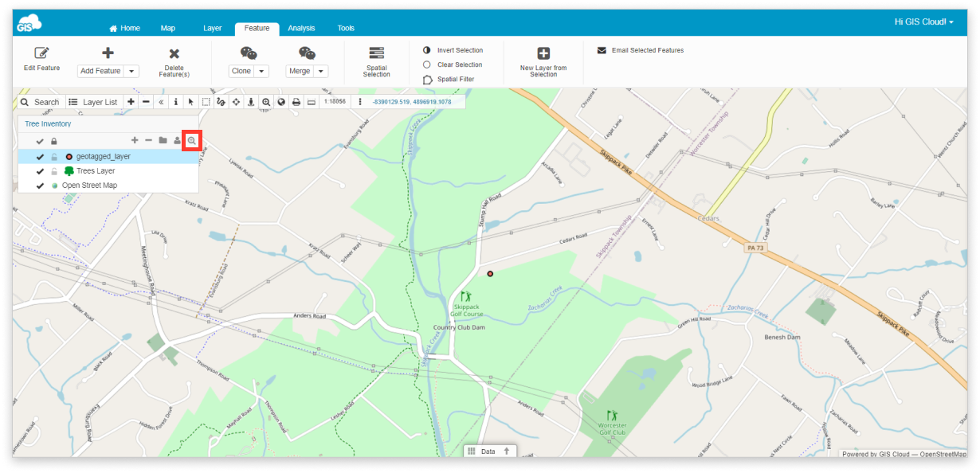Expand the Clone button dropdown

pyautogui.click(x=263, y=71)
